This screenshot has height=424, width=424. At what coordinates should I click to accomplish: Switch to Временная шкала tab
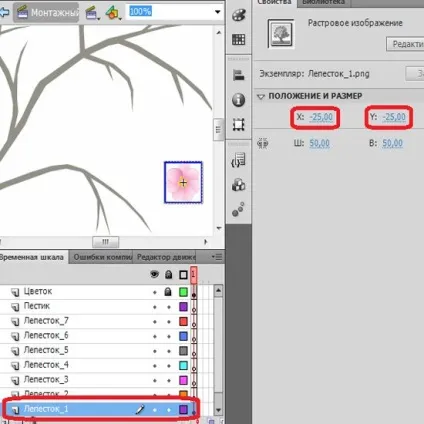tap(32, 257)
